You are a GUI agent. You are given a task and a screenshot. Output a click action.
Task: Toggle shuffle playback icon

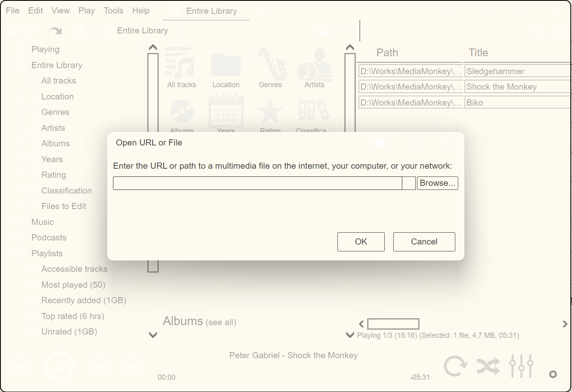[488, 366]
